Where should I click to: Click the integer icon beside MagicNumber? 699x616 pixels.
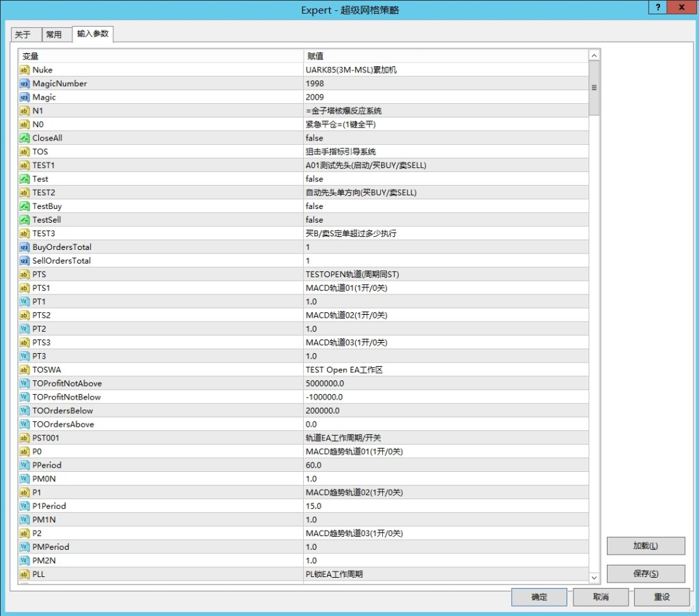(x=25, y=83)
